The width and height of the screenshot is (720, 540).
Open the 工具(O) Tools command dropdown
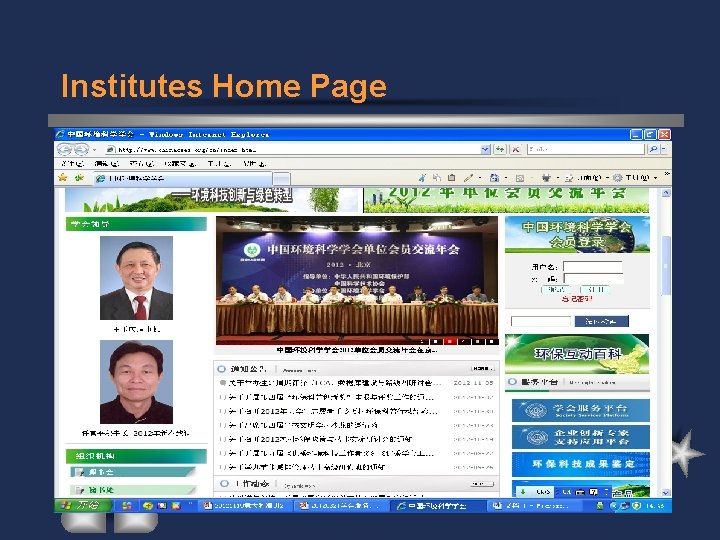(636, 177)
